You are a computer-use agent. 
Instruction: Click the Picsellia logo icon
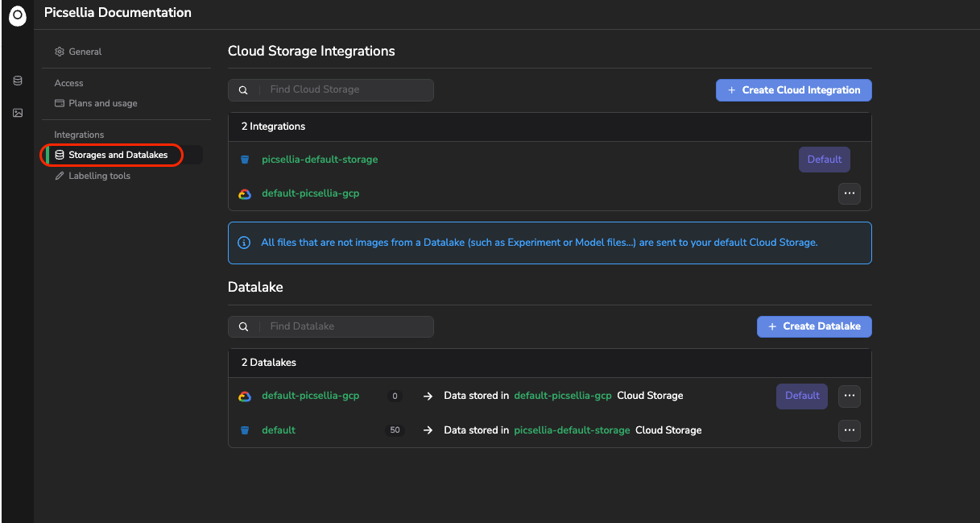[x=17, y=15]
